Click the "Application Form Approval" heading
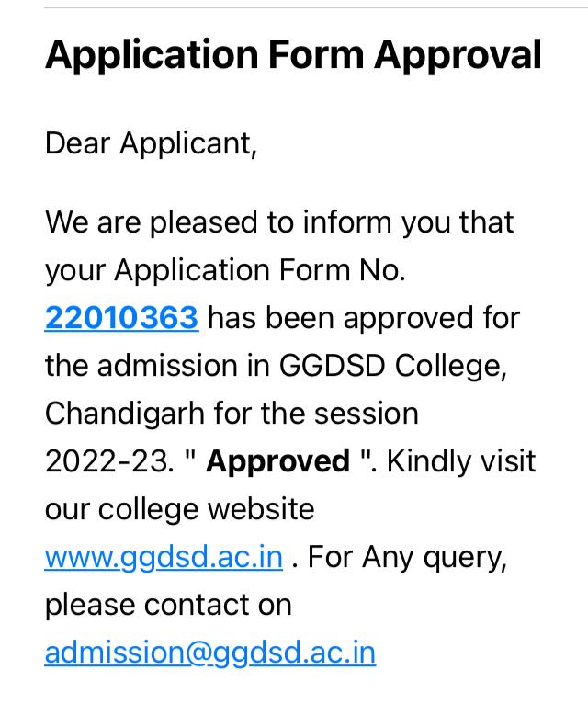Viewport: 588px width, 704px height. [294, 56]
